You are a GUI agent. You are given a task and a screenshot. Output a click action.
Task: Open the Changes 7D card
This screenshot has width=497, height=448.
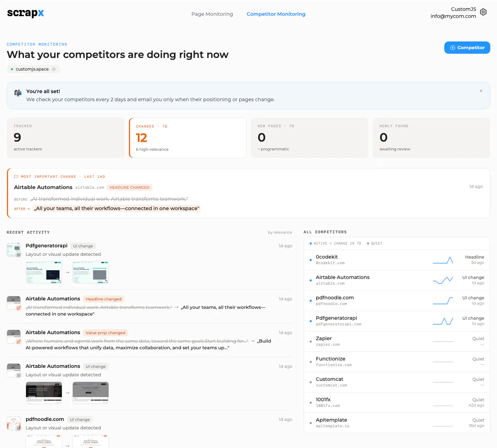[x=188, y=138]
